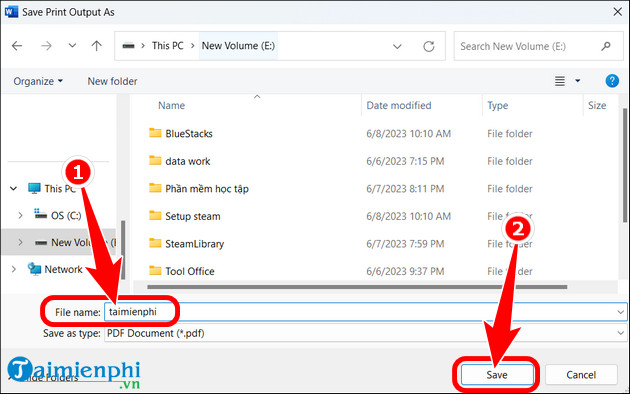Click 6/6/2023 9:37 PM date cell
Screen dimensions: 630x394
[x=405, y=271]
